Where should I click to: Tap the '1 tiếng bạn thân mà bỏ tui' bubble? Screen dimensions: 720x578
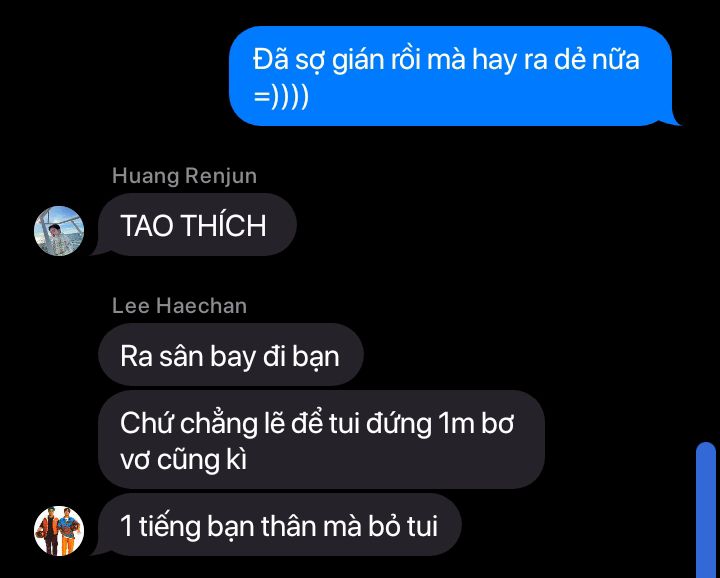click(280, 525)
